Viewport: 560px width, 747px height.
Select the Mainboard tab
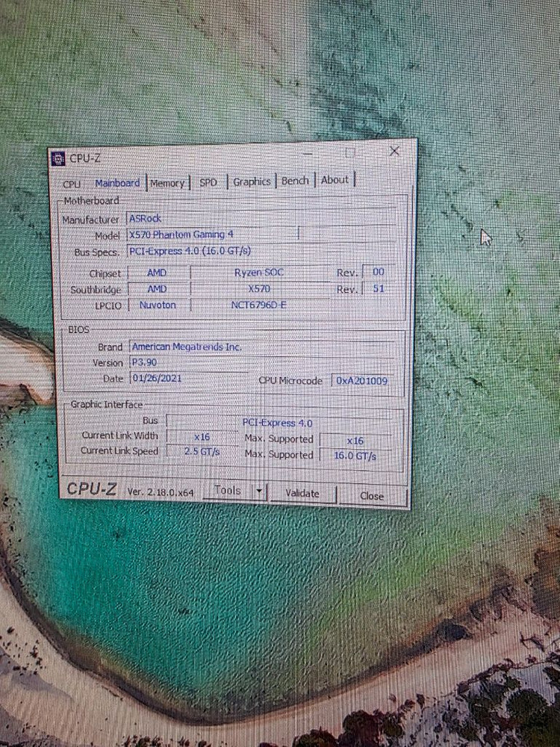pyautogui.click(x=117, y=183)
